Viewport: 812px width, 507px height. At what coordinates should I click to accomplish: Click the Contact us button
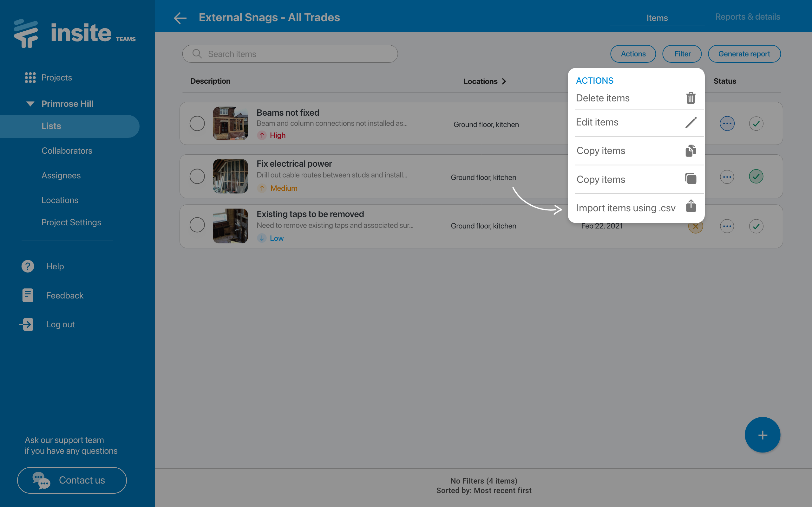72,480
